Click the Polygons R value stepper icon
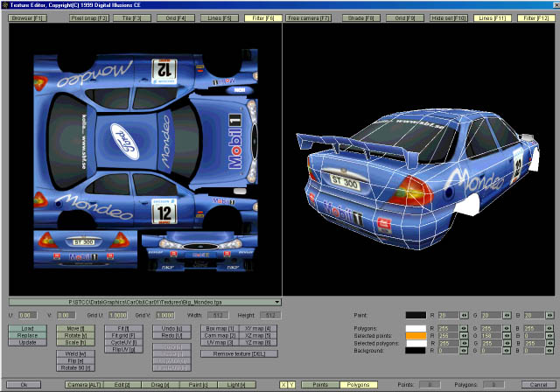560x392 pixels. pos(464,328)
